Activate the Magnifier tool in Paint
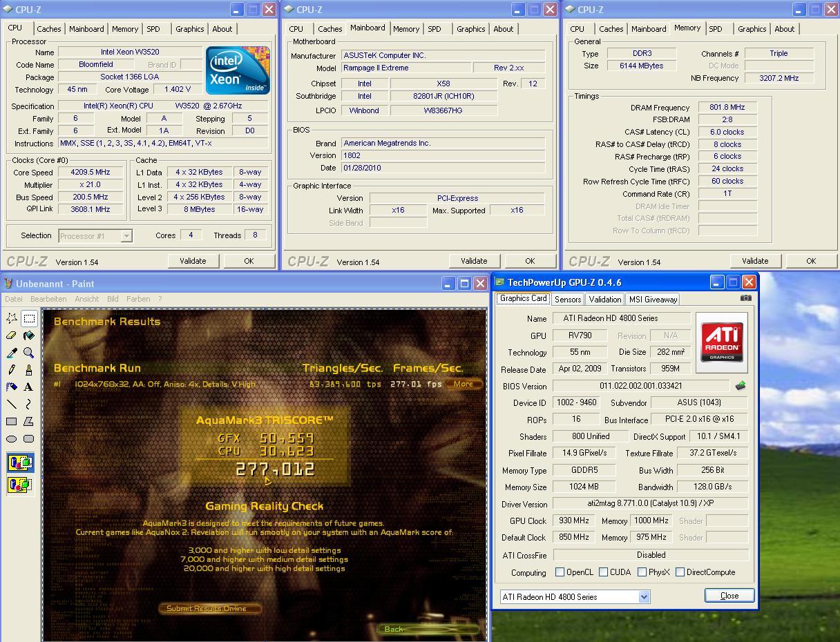This screenshot has width=840, height=642. click(29, 353)
